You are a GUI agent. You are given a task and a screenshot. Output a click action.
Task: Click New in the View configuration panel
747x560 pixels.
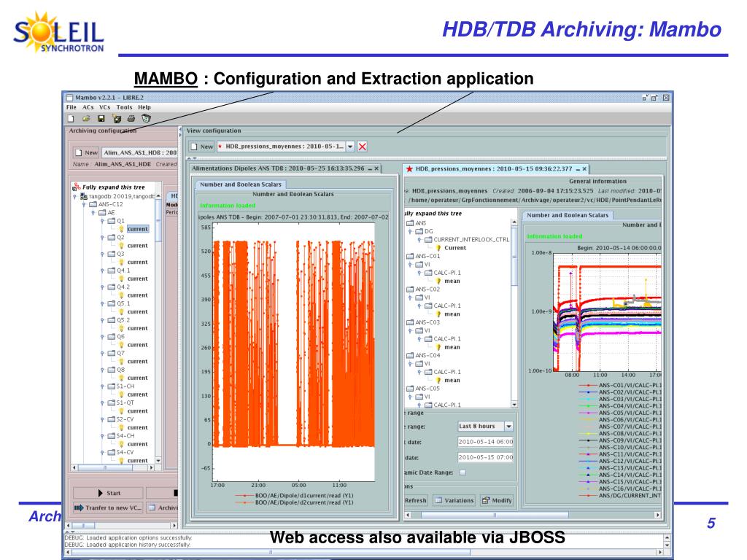201,147
